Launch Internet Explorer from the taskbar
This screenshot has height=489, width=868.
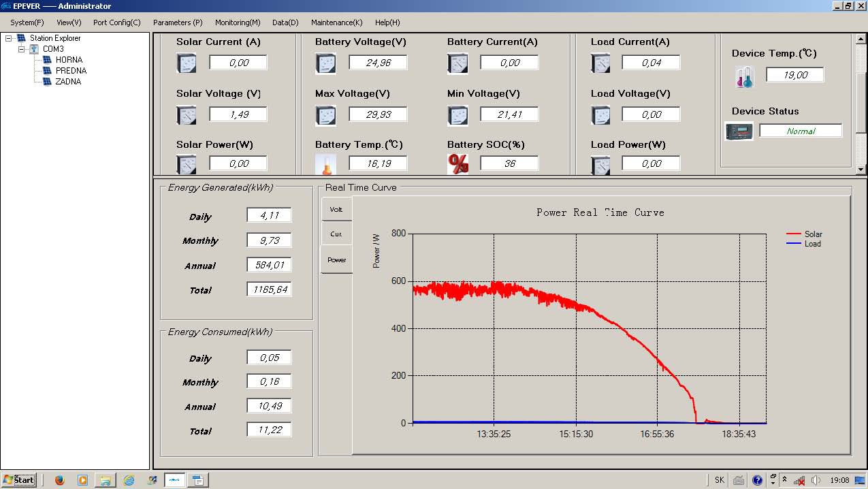[x=129, y=480]
